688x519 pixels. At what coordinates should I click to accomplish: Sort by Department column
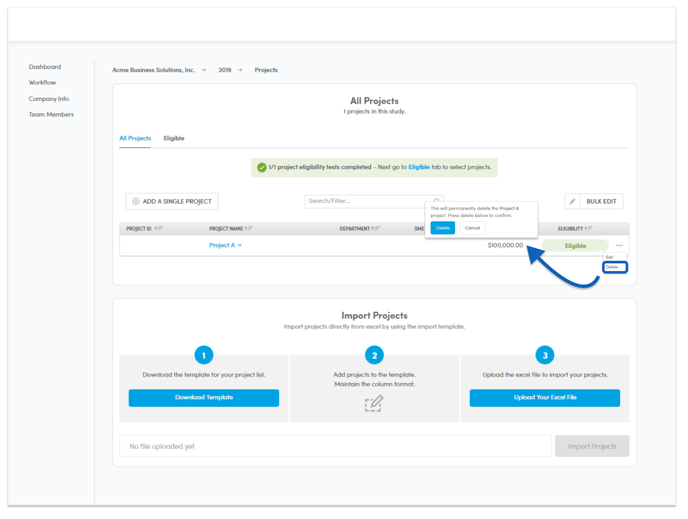pos(359,229)
